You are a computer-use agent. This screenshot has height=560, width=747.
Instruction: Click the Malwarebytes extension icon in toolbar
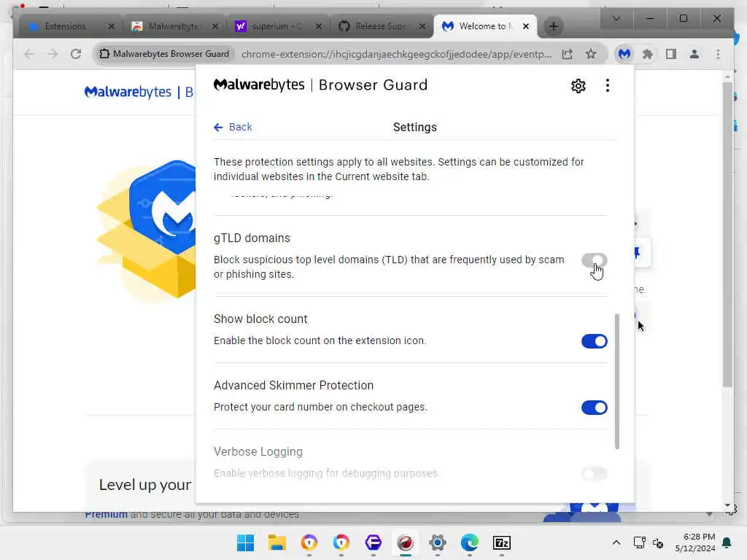[624, 54]
